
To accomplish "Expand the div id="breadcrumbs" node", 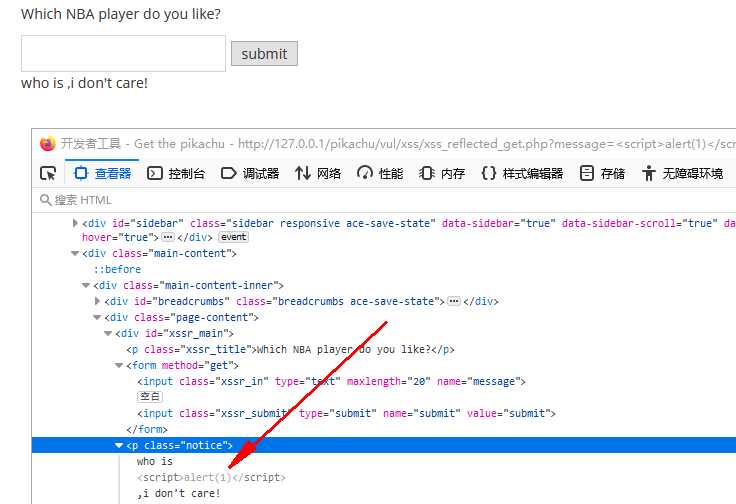I will (97, 301).
